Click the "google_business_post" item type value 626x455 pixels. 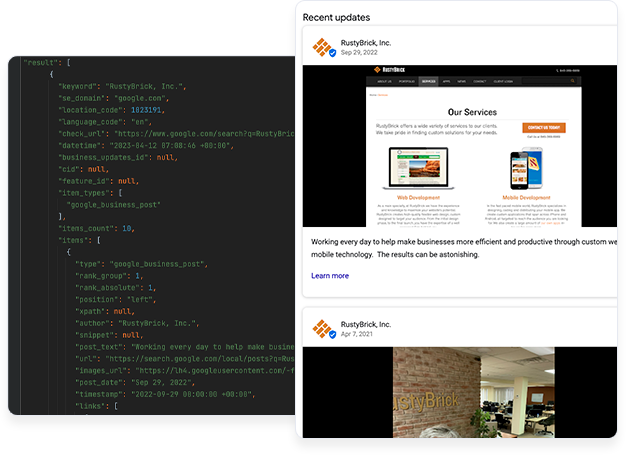pos(113,205)
